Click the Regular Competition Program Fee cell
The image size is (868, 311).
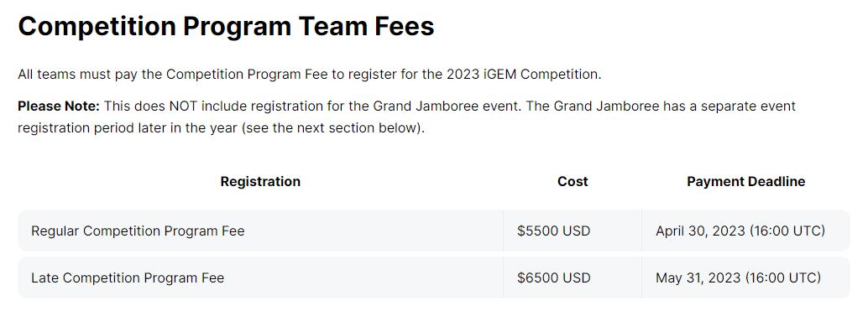260,231
